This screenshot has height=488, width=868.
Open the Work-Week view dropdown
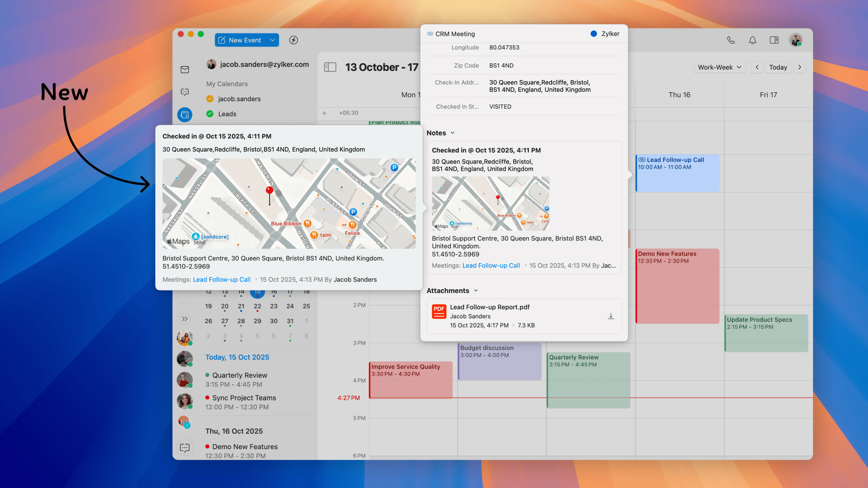pos(720,67)
